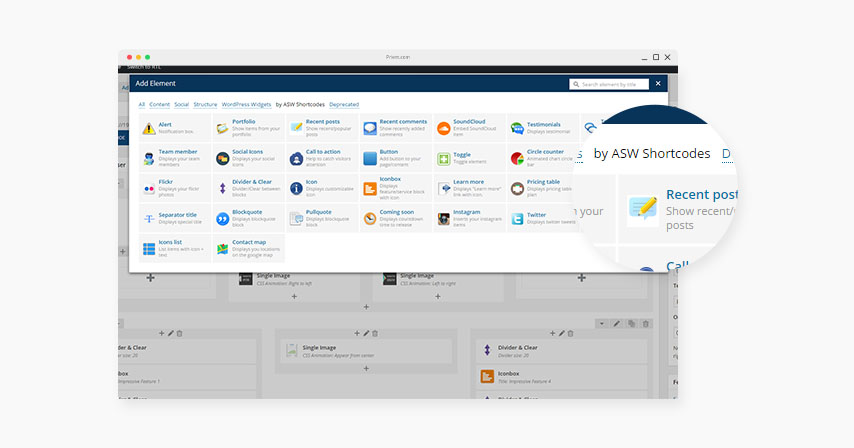
Task: Select the Team member element icon
Action: click(x=149, y=158)
